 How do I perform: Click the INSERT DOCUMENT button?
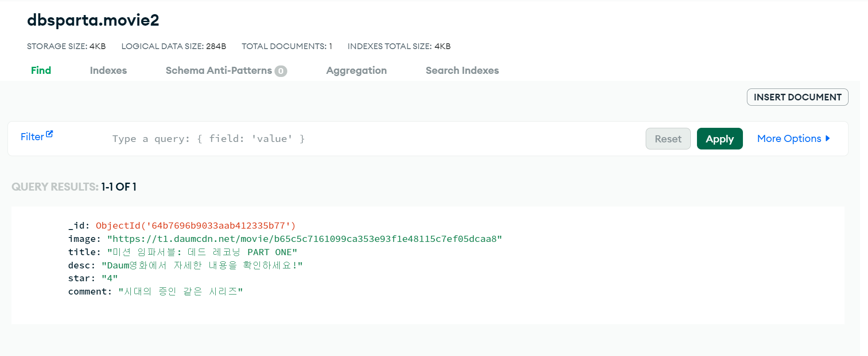[x=797, y=97]
